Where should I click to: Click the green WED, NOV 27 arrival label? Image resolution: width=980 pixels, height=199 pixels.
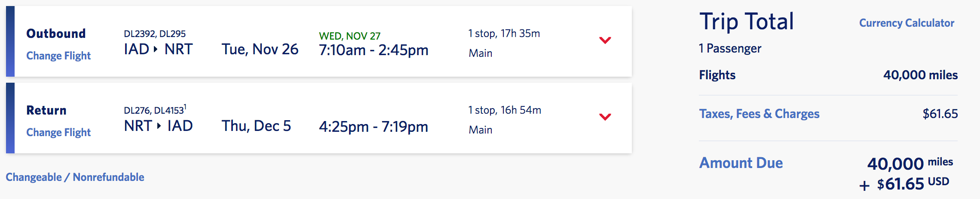(349, 36)
